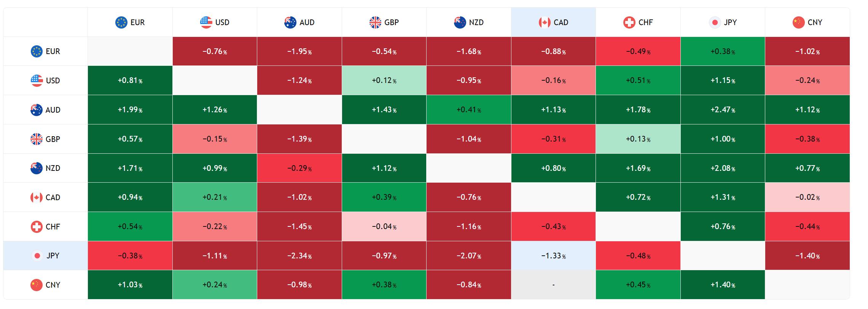Open the EUR versus AUD −1.95% cell
The image size is (868, 309).
click(299, 51)
